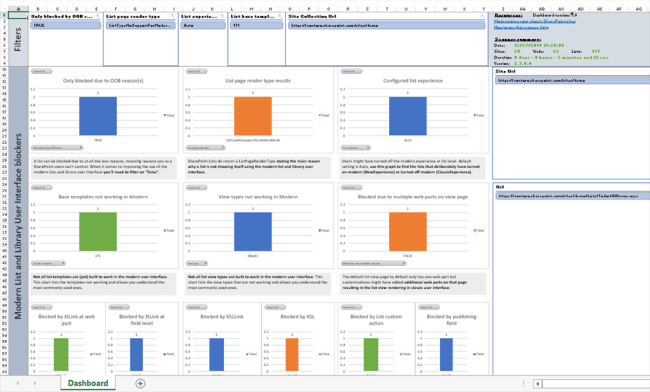
Task: Click Total legend in List page render type chart
Action: (324, 115)
